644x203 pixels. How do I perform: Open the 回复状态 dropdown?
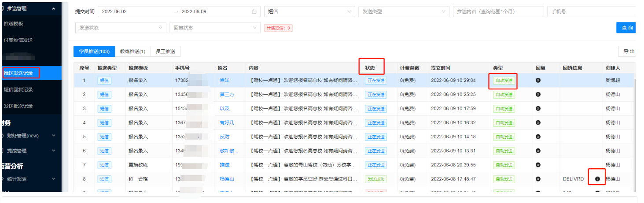click(x=215, y=28)
